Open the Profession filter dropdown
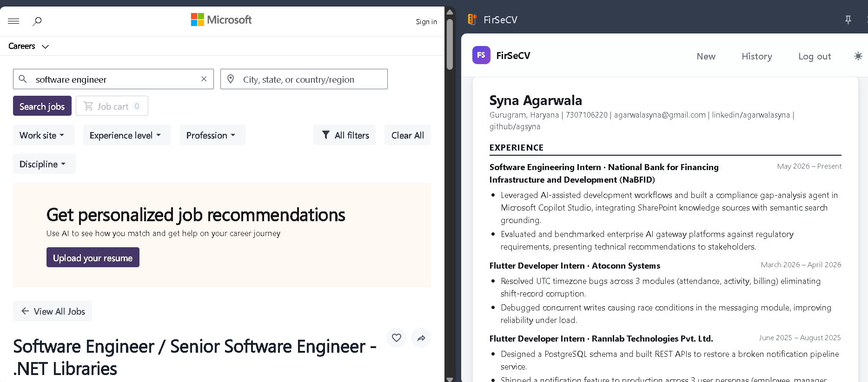 (212, 135)
